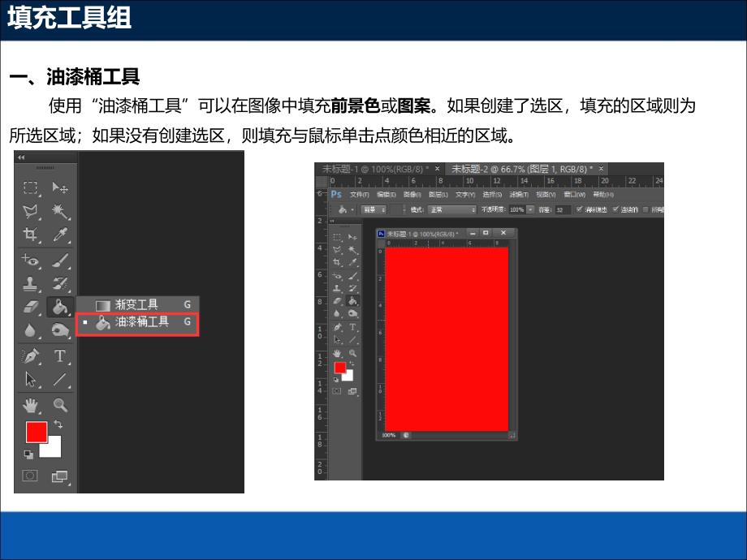Open the 模式 blend mode dropdown showing 正常

coord(451,209)
